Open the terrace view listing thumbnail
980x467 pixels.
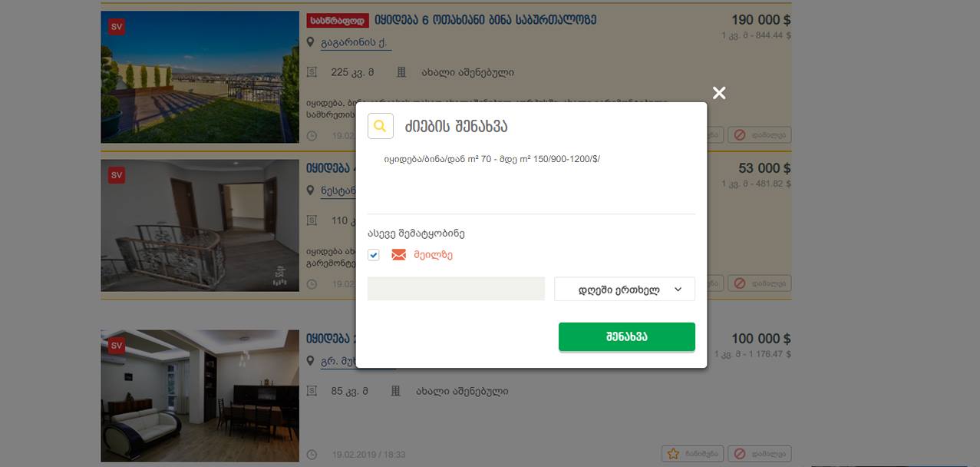pos(200,77)
